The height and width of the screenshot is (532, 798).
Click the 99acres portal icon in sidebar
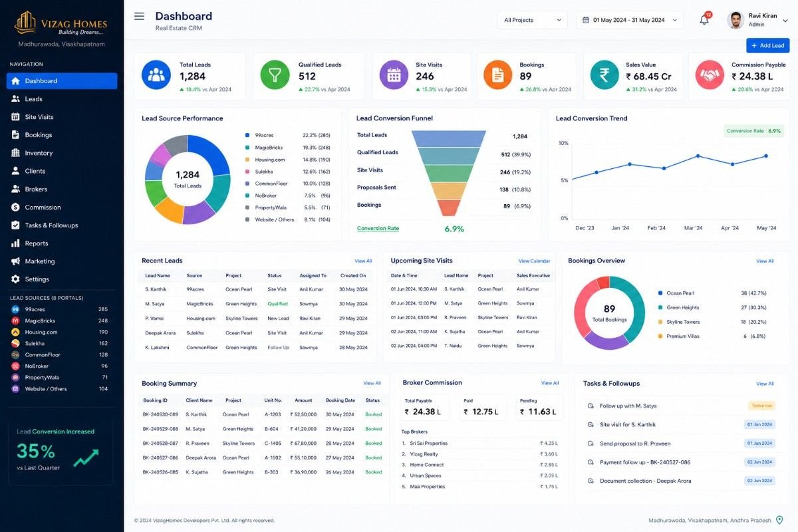coord(15,309)
